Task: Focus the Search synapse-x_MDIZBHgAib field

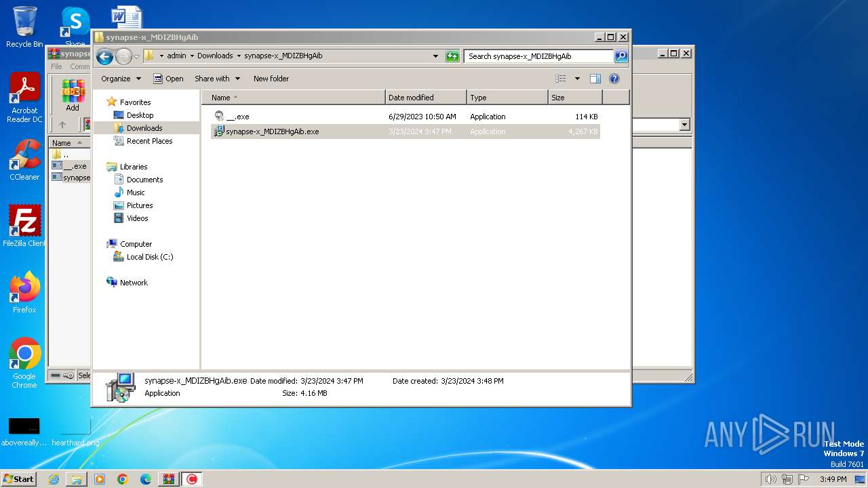Action: click(x=538, y=56)
